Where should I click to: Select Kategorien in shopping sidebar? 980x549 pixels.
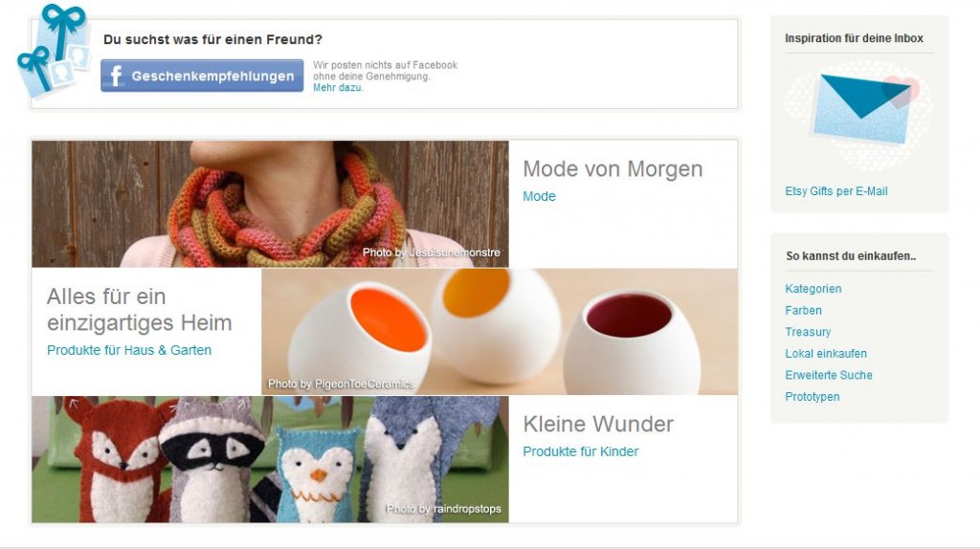[813, 289]
